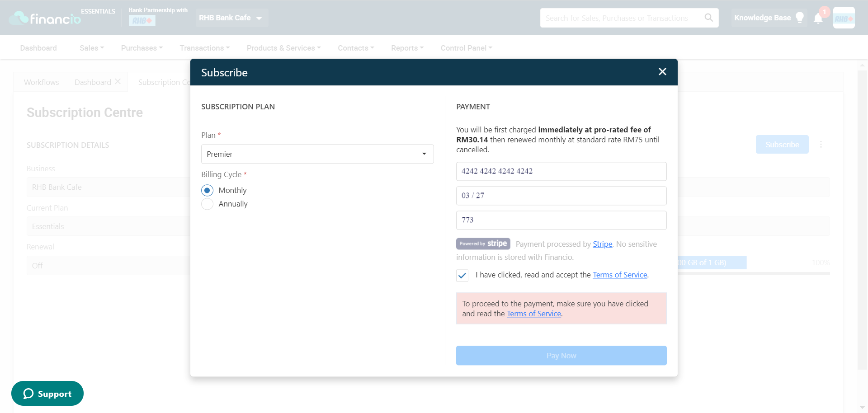Click the card number input field
The image size is (868, 413).
[561, 171]
